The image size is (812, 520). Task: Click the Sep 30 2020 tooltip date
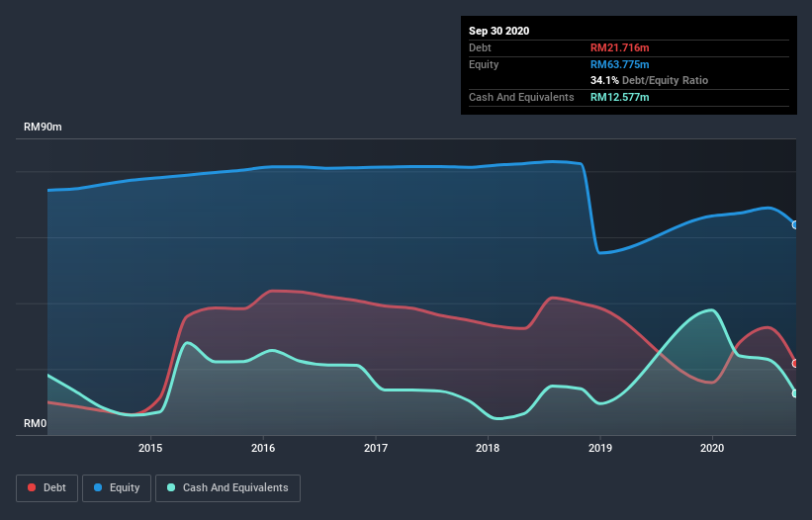click(x=498, y=31)
